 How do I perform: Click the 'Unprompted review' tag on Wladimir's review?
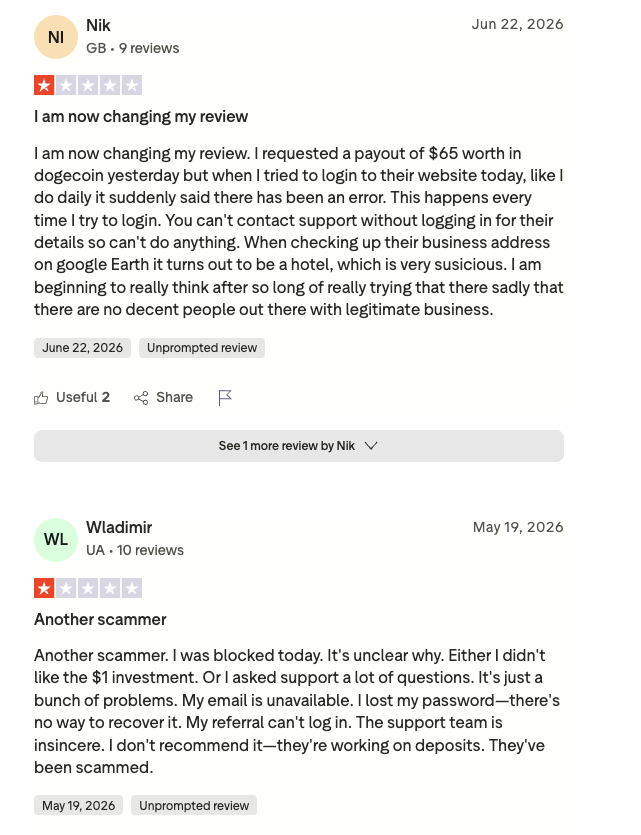[x=194, y=805]
